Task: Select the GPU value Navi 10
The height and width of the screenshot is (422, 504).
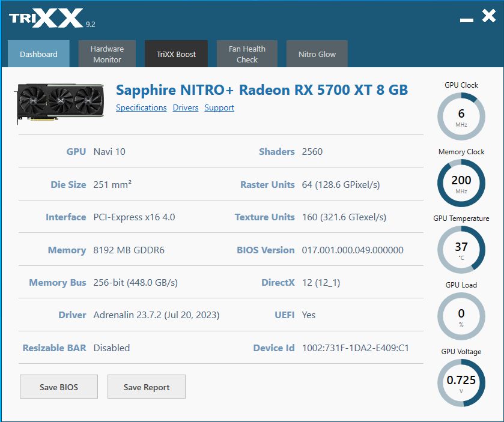Action: coord(109,152)
